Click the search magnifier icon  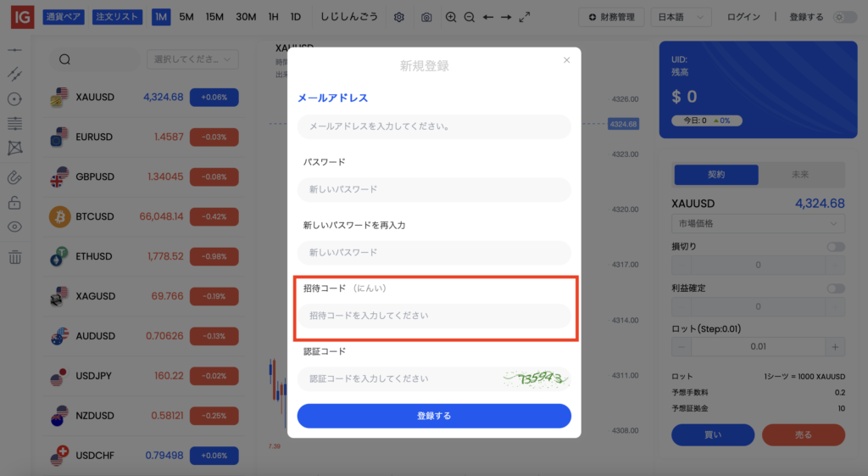coord(64,59)
